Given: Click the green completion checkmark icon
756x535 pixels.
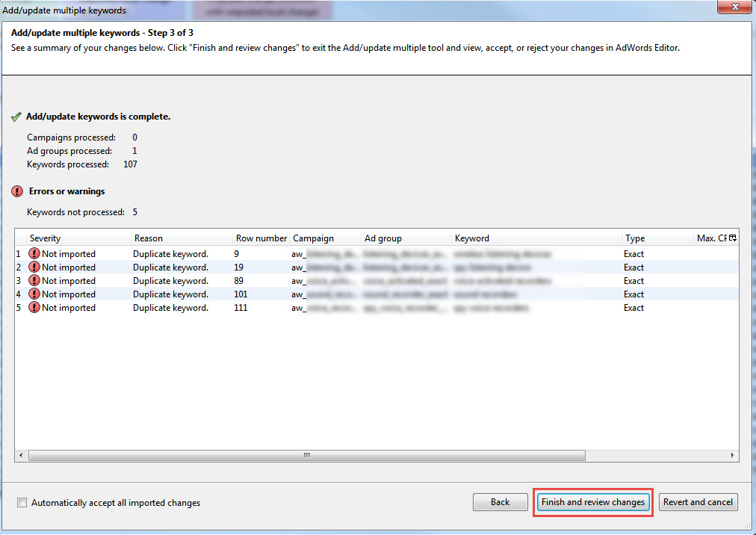Looking at the screenshot, I should pos(16,117).
